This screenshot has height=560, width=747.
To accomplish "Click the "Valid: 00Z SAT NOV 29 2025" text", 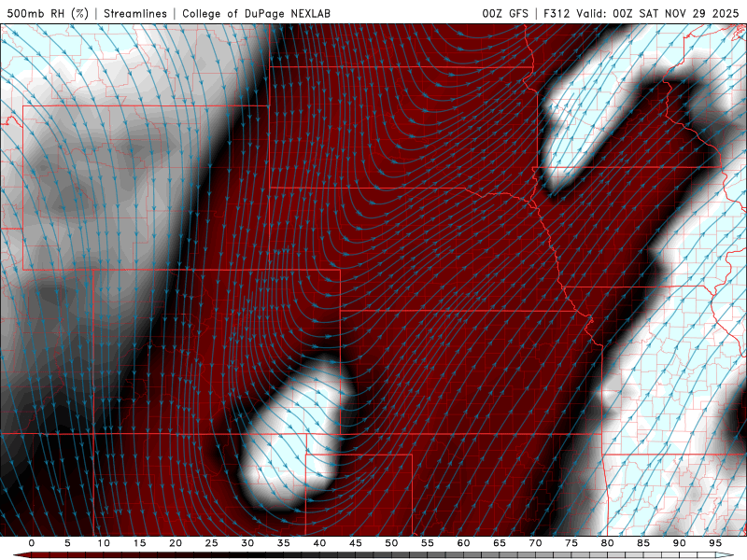I will pyautogui.click(x=657, y=13).
